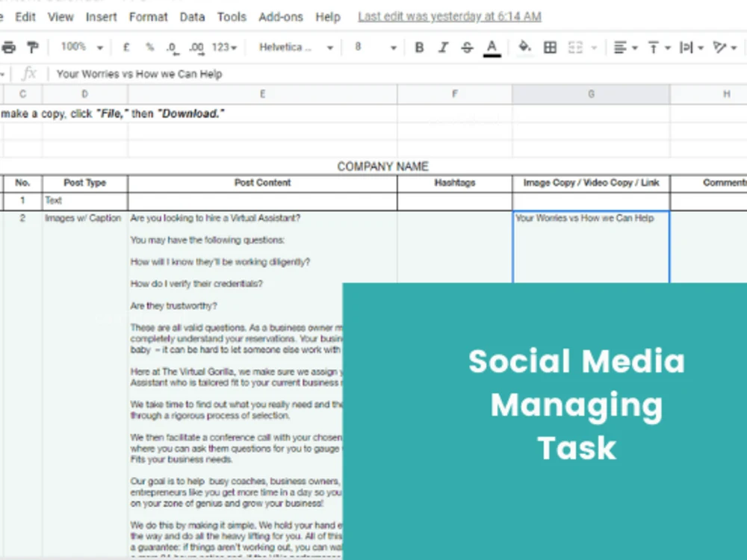Open the Help menu
This screenshot has width=747, height=560.
click(328, 17)
